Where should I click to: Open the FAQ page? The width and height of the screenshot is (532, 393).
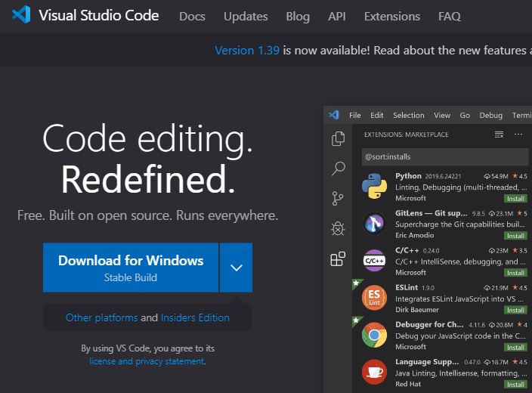449,17
